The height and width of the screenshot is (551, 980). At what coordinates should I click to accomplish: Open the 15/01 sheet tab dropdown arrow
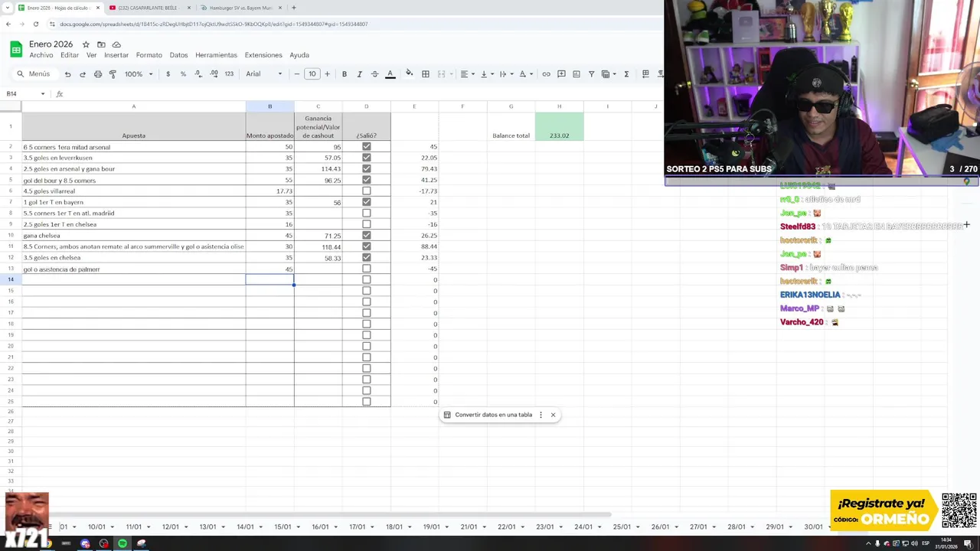point(298,527)
